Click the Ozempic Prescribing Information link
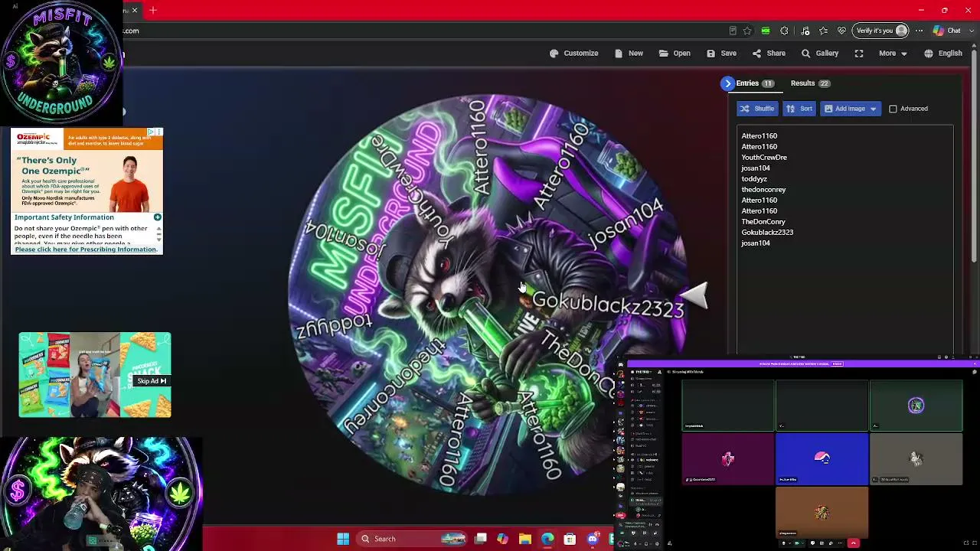The height and width of the screenshot is (551, 980). 86,249
